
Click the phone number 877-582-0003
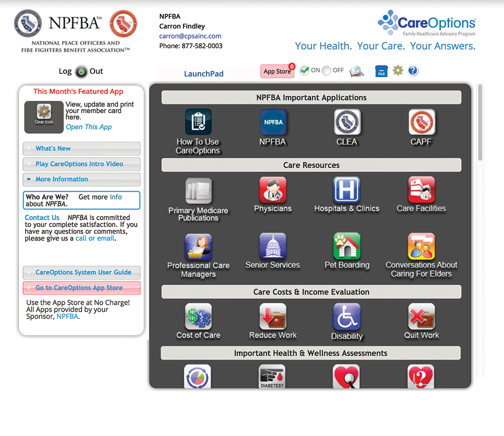pyautogui.click(x=202, y=46)
